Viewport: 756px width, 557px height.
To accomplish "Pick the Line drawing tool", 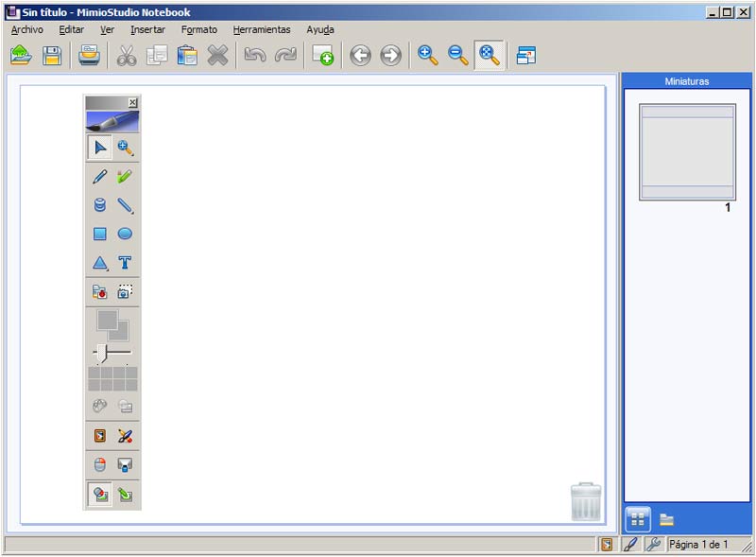I will pyautogui.click(x=125, y=204).
